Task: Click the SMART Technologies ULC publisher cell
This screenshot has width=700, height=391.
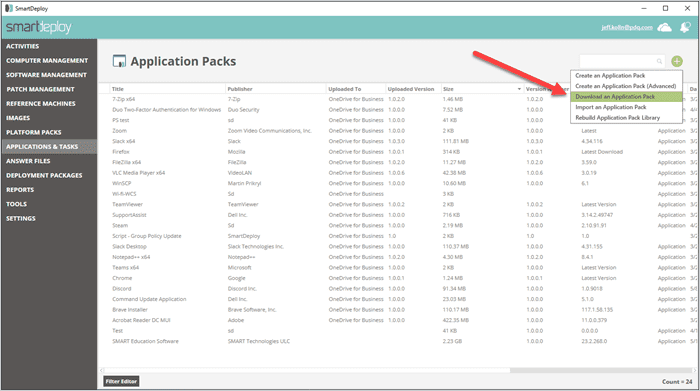Action: click(x=259, y=341)
